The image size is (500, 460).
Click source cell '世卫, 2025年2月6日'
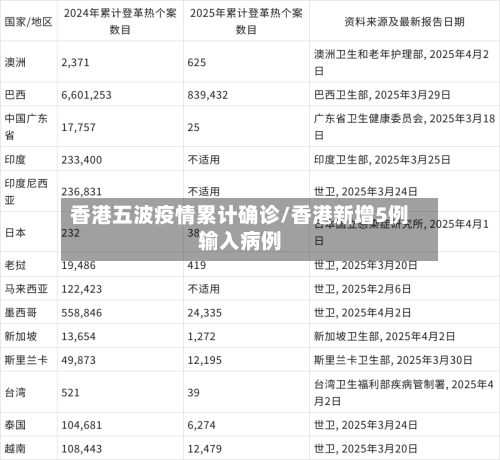coord(362,289)
